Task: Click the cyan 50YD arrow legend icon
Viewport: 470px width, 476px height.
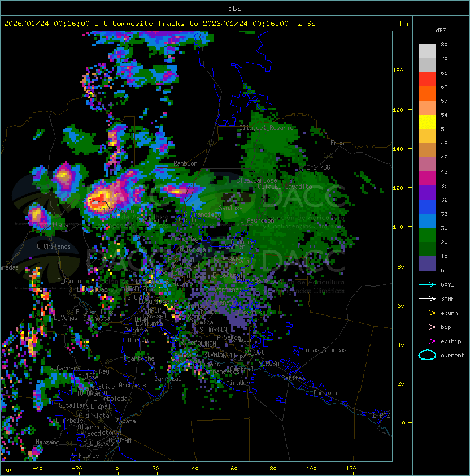Action: 427,284
